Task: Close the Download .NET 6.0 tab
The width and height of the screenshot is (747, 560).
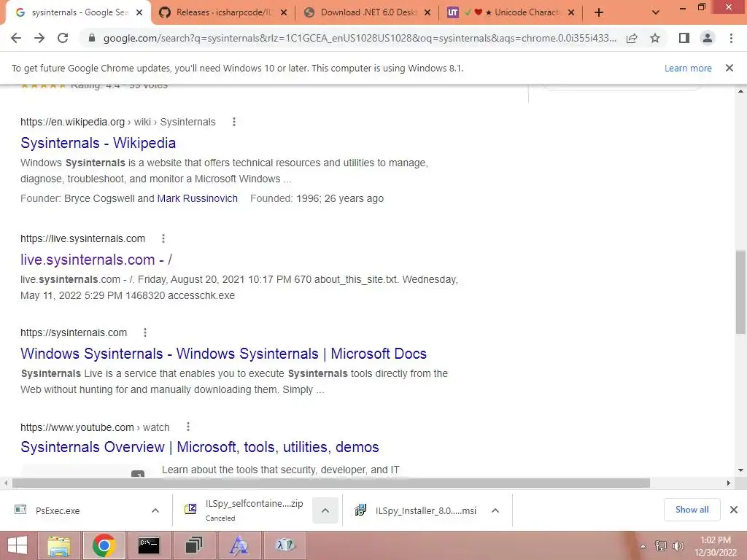Action: tap(427, 13)
